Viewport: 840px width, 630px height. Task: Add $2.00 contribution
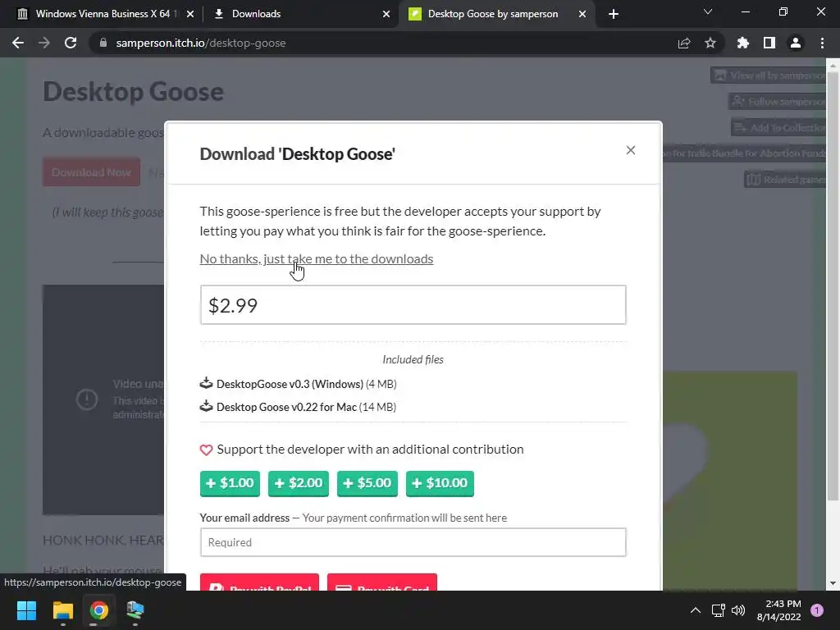click(x=299, y=483)
